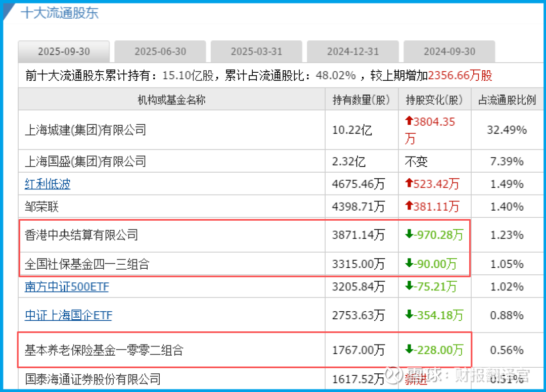Select the 2025-09-30 date tab
The image size is (546, 392).
click(x=64, y=52)
